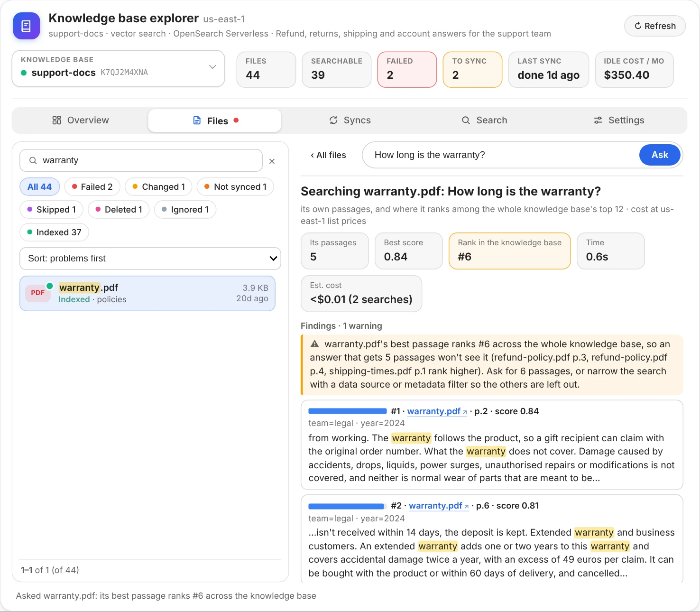This screenshot has height=612, width=700.
Task: Click the To Sync 2 stat card
Action: coord(472,70)
